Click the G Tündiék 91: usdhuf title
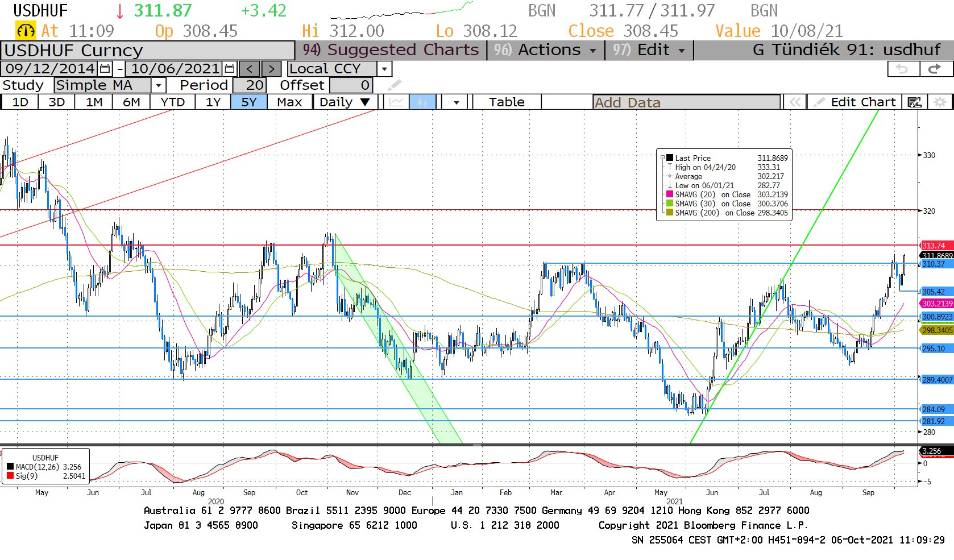Screen dimensions: 954x560 (846, 50)
